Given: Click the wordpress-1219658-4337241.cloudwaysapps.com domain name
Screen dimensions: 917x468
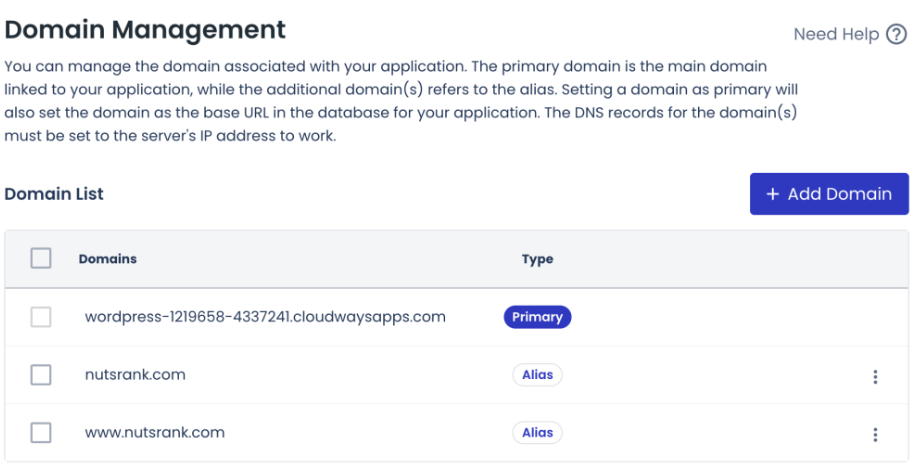Looking at the screenshot, I should pyautogui.click(x=265, y=317).
